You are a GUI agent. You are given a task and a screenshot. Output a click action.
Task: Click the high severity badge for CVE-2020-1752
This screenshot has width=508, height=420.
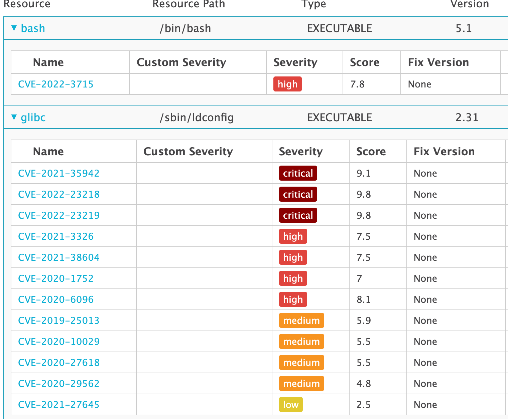point(293,278)
